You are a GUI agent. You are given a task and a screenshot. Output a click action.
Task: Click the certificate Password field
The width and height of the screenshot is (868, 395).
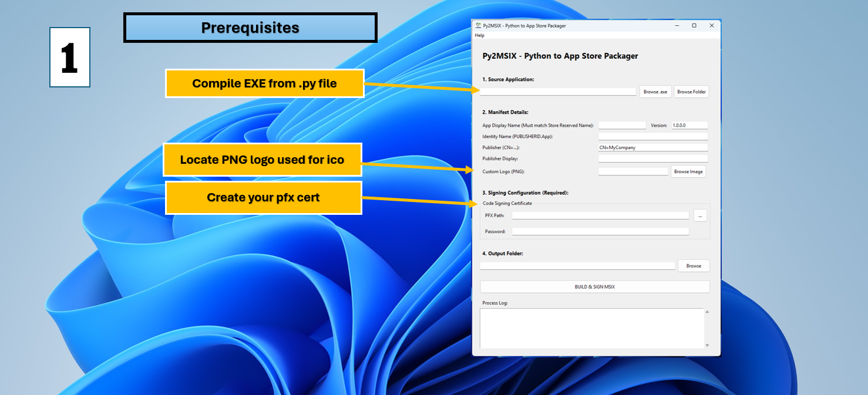(600, 231)
